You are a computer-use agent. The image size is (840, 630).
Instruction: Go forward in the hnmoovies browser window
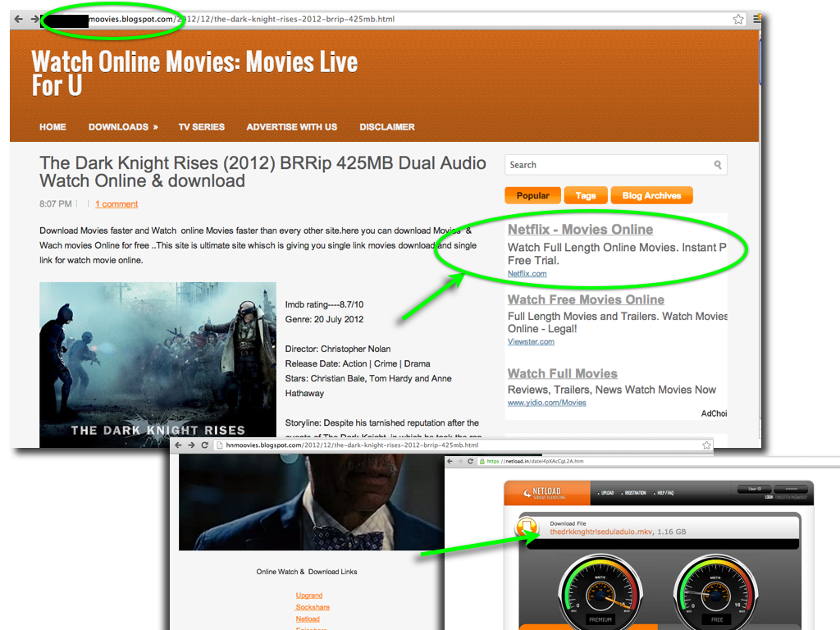coord(191,445)
